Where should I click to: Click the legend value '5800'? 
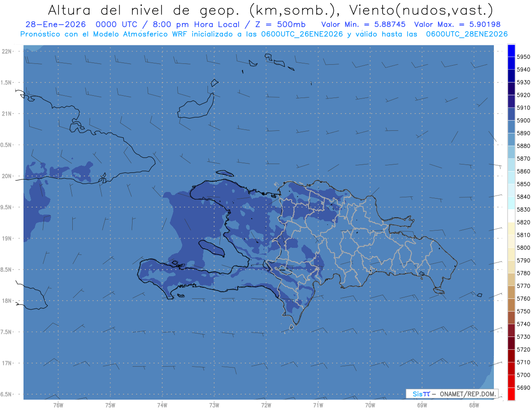click(x=523, y=248)
